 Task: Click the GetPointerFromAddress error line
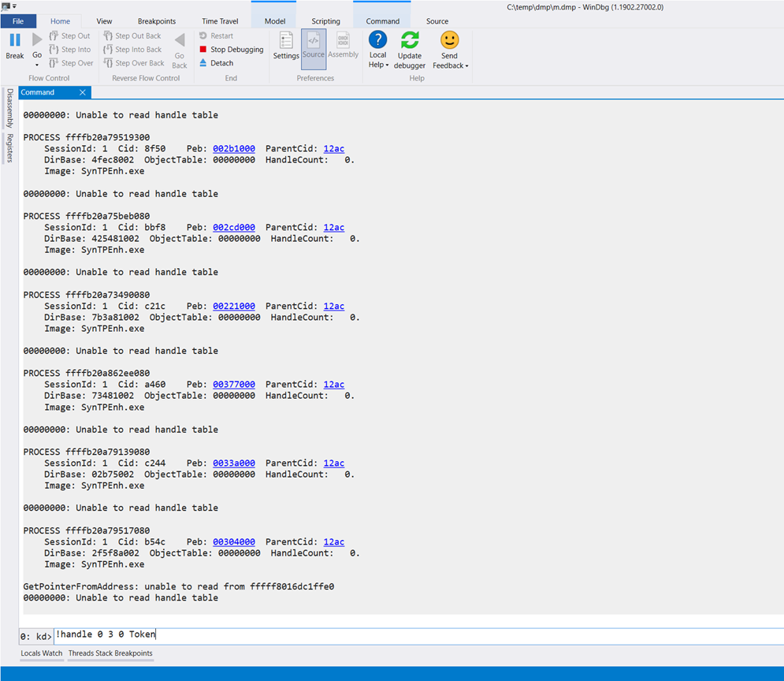(x=179, y=586)
